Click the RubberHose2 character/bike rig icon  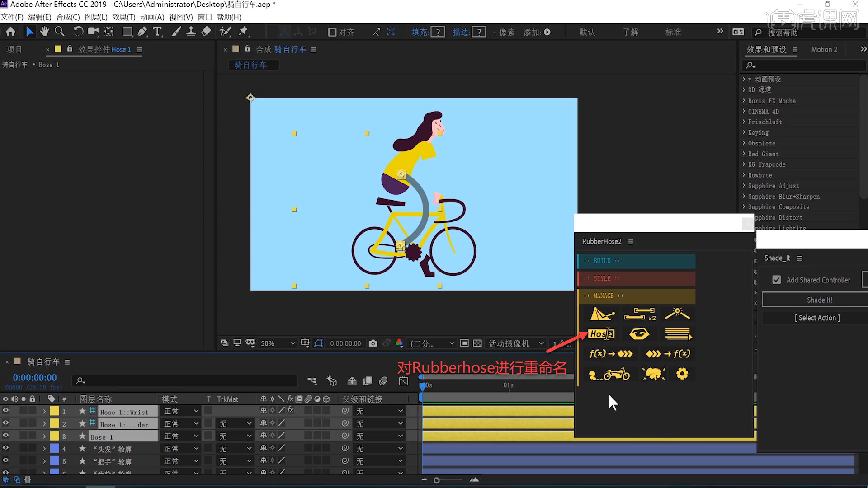click(608, 374)
